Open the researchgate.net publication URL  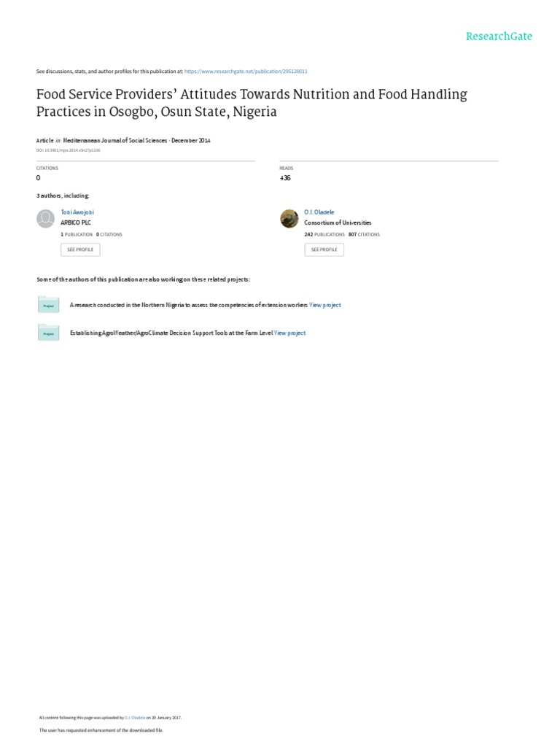point(246,71)
